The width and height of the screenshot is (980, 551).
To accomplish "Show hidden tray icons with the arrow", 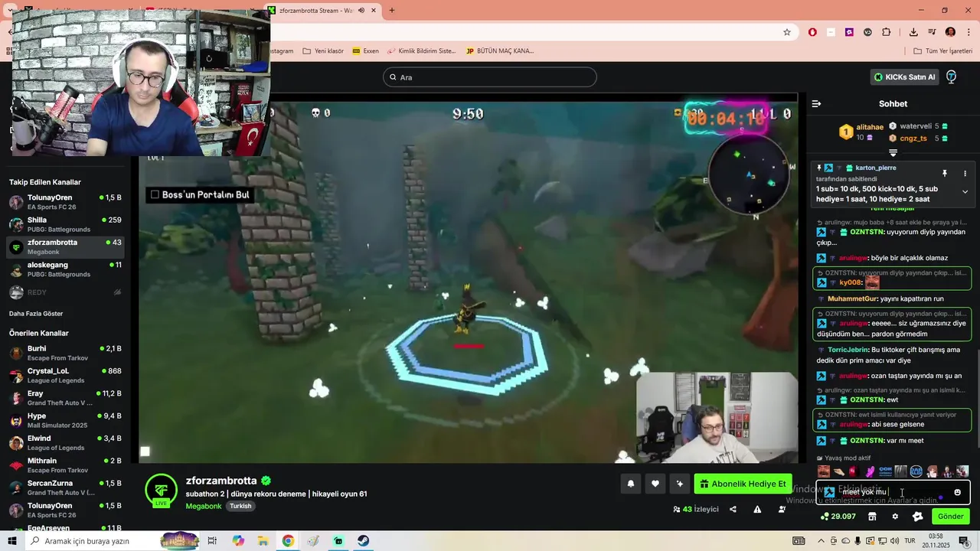I will pyautogui.click(x=822, y=541).
